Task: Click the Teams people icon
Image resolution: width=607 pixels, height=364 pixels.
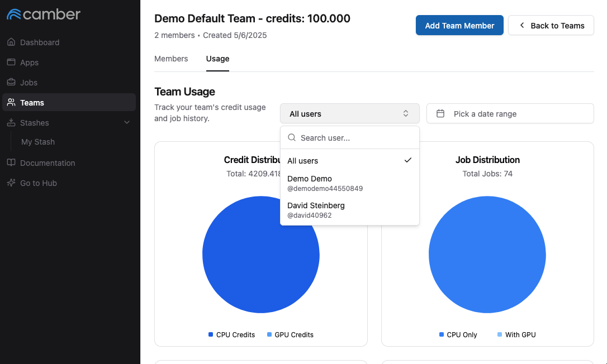Action: [11, 102]
